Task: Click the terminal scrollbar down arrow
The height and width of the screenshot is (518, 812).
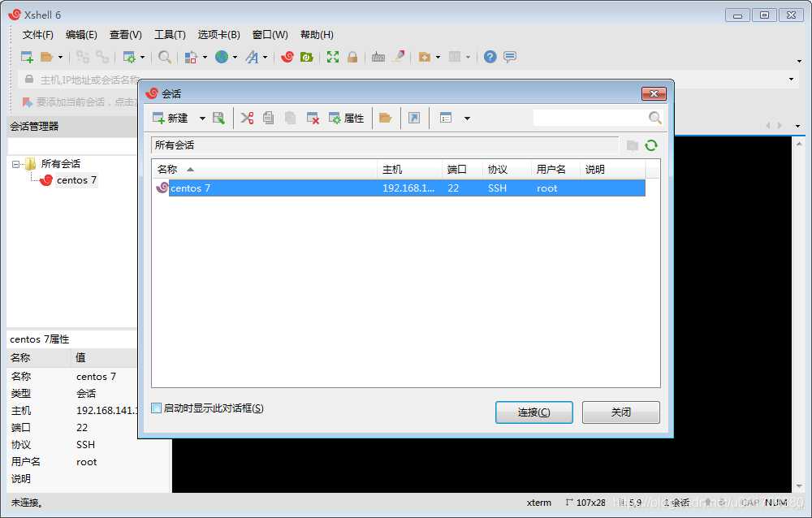Action: point(800,486)
